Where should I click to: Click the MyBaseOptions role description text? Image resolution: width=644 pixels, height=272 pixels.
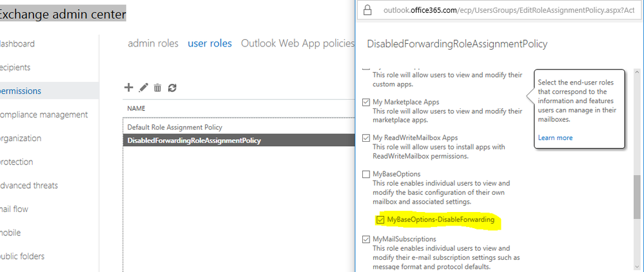442,192
